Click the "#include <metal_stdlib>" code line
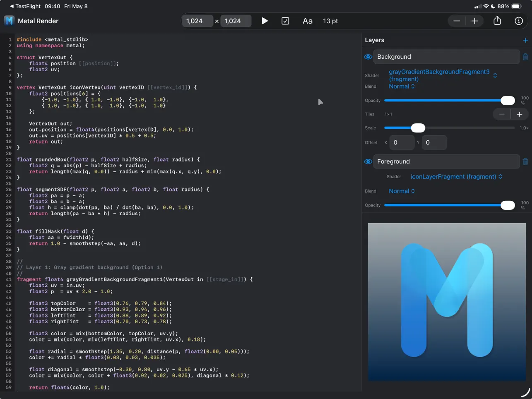The width and height of the screenshot is (532, 399). click(52, 39)
